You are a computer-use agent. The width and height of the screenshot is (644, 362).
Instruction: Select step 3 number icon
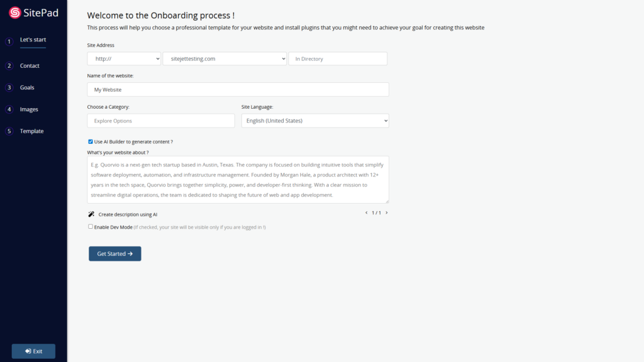(x=9, y=87)
